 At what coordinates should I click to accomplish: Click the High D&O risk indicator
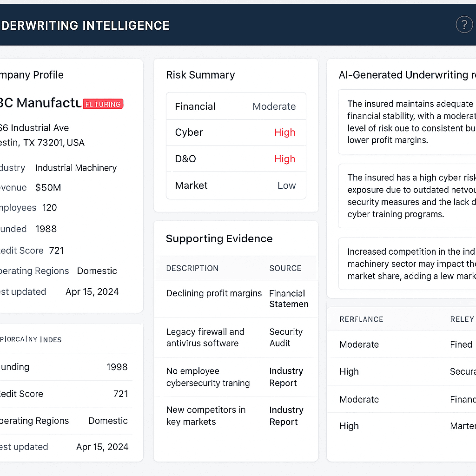pyautogui.click(x=284, y=159)
